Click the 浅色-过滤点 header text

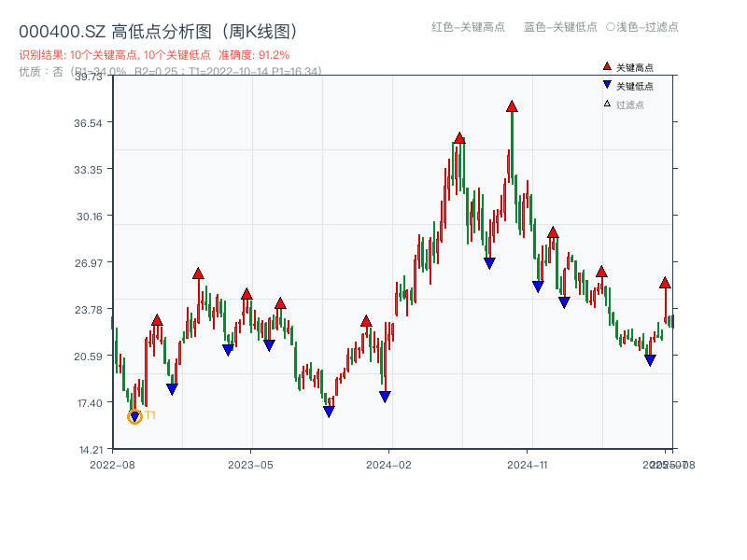pos(647,27)
